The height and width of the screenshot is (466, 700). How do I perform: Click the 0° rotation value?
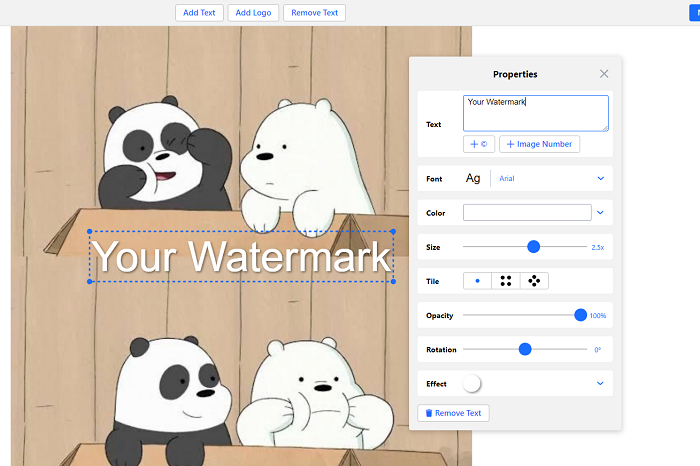click(x=597, y=350)
